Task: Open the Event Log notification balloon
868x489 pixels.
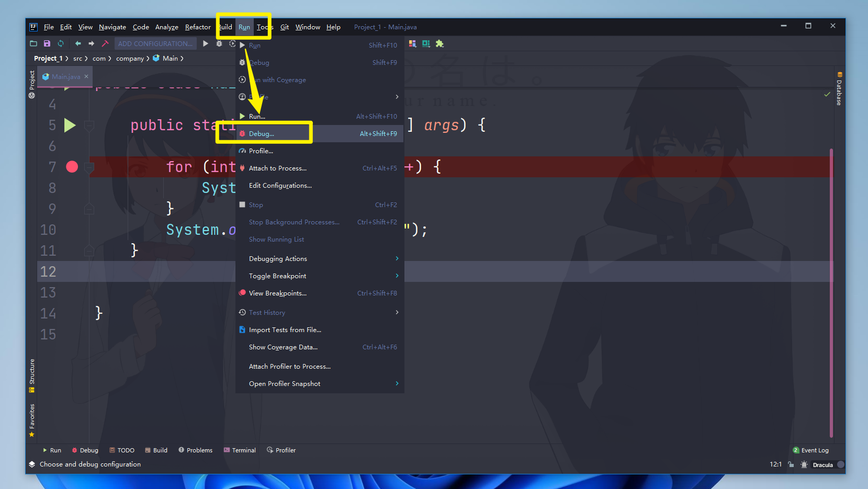Action: pos(811,450)
